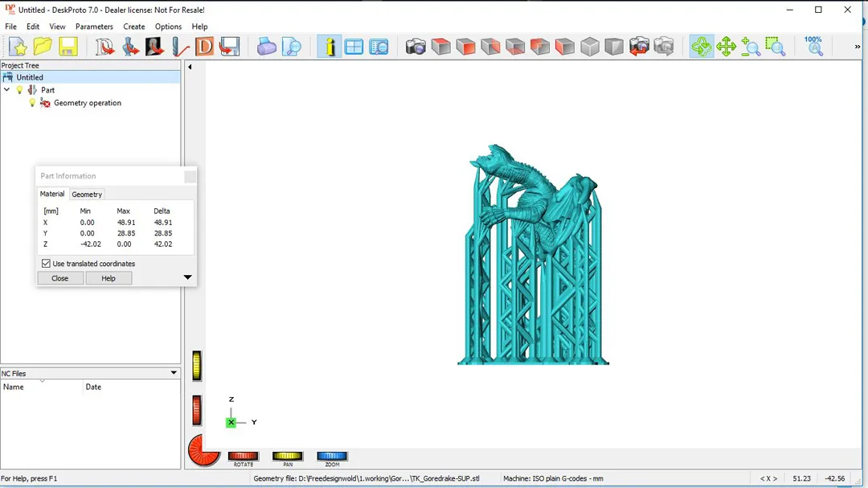Activate the green mouse rotate tool
Viewport: 868px width, 488px height.
(702, 47)
